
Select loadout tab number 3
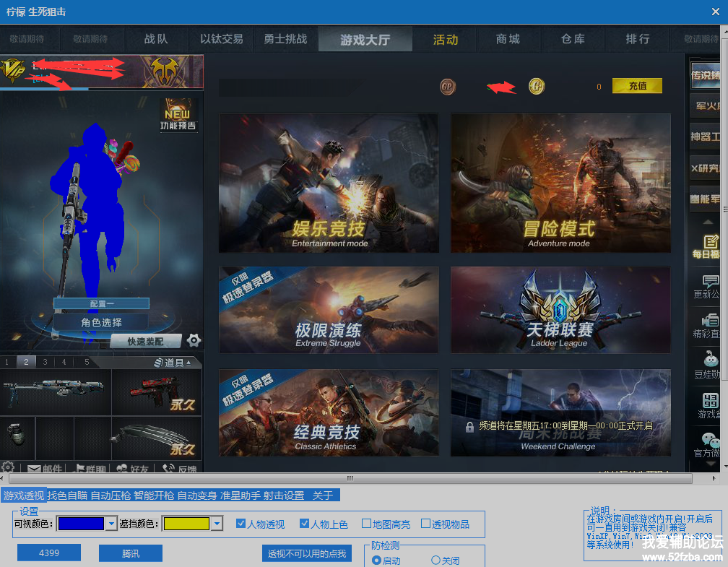[45, 362]
